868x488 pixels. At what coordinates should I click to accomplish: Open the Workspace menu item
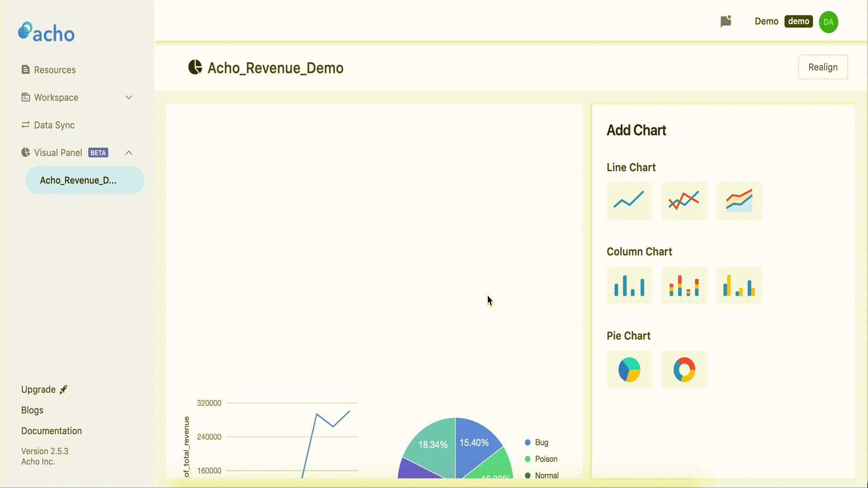[56, 97]
